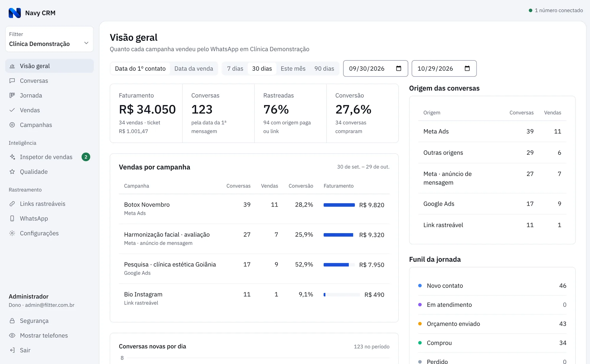Click the Google Ads origin row
This screenshot has height=364, width=590.
click(x=492, y=204)
